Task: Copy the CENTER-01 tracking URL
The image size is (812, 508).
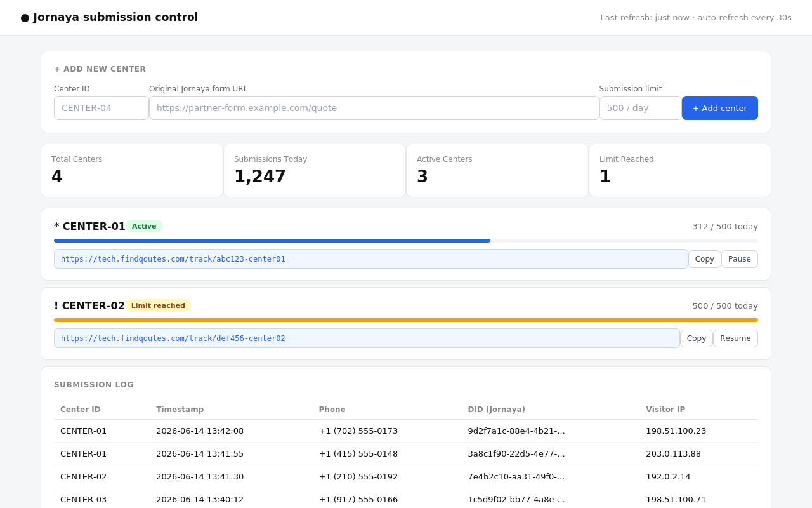Action: [x=705, y=259]
